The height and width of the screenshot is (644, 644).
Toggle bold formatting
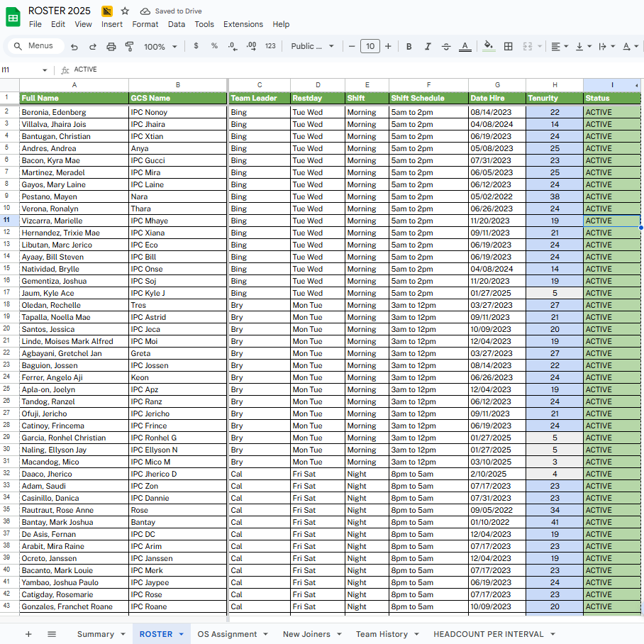coord(409,46)
